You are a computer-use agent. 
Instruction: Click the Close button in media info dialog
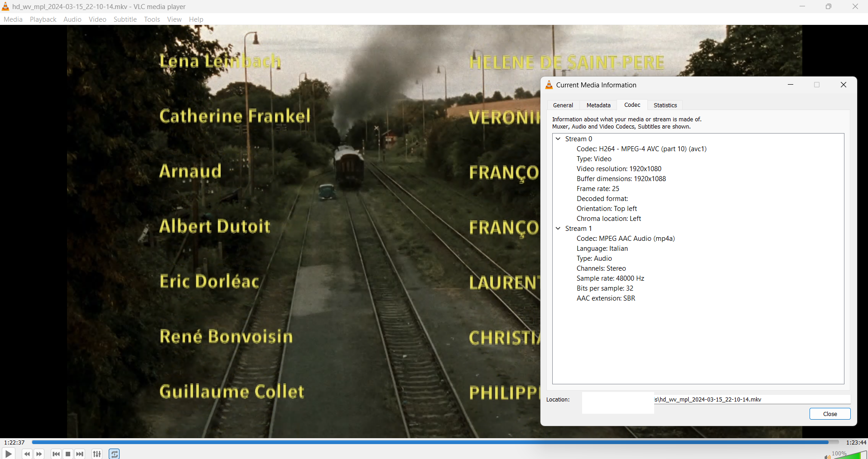click(x=829, y=414)
